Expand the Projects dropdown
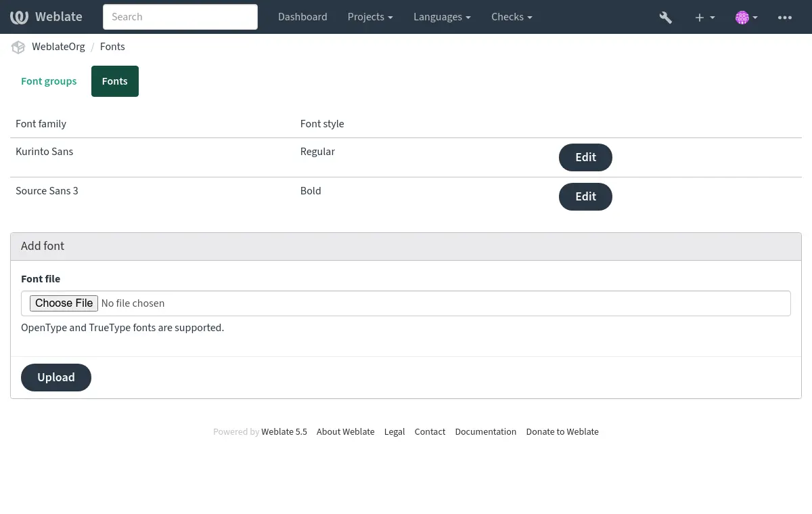 click(370, 17)
